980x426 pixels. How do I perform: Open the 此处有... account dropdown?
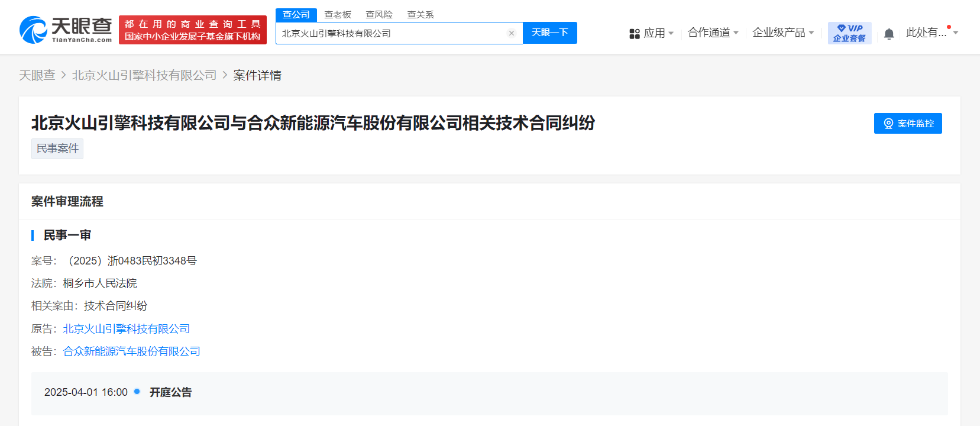click(932, 33)
